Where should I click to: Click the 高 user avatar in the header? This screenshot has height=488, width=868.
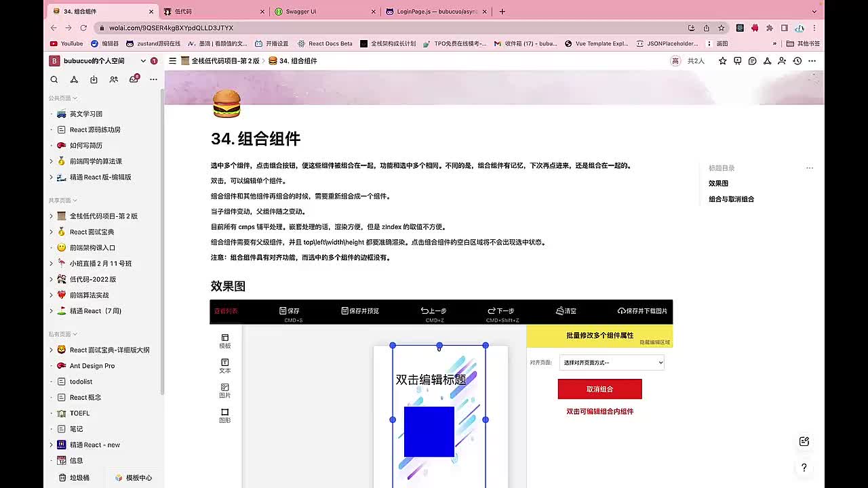[x=675, y=61]
